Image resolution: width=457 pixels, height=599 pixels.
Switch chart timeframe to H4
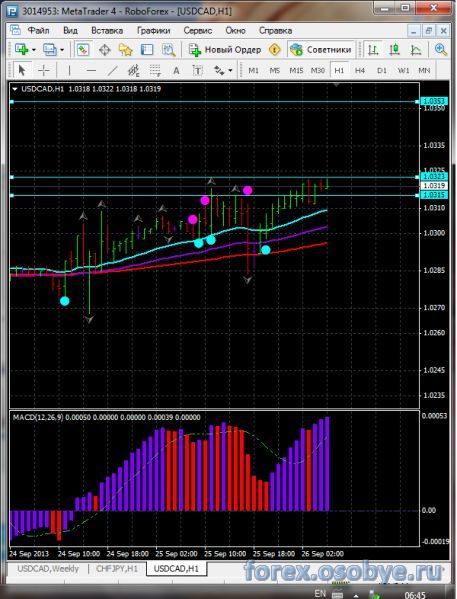click(x=360, y=71)
